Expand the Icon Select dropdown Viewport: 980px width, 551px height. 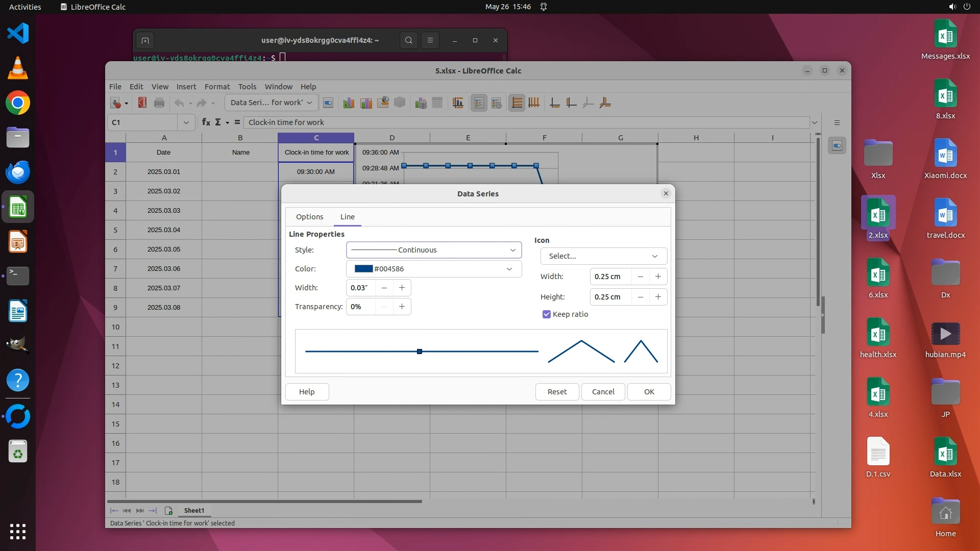point(603,256)
